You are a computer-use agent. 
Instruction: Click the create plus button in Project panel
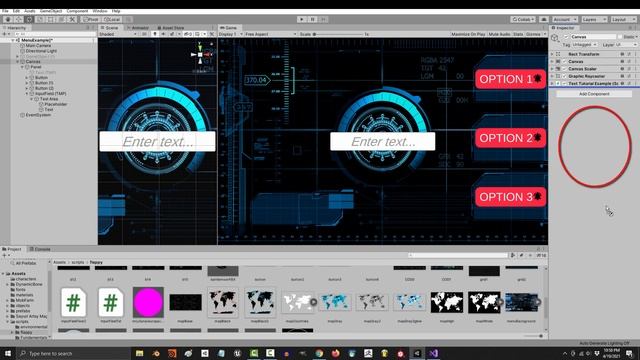4,255
